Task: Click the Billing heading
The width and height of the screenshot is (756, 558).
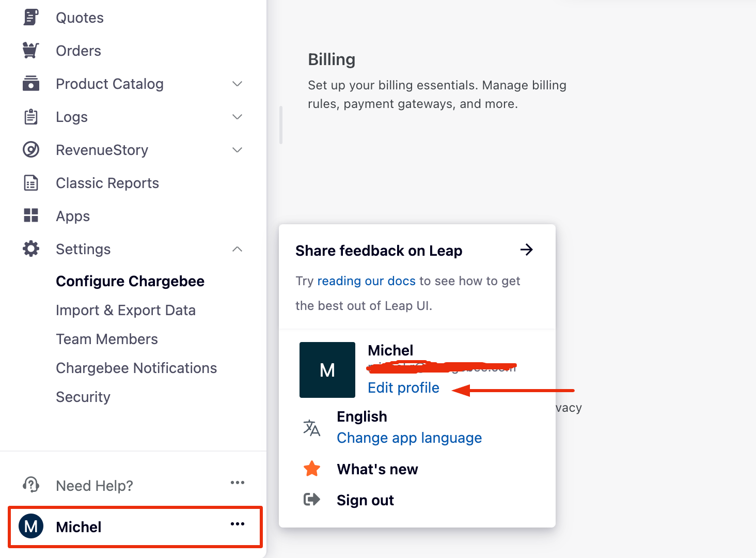Action: [332, 59]
